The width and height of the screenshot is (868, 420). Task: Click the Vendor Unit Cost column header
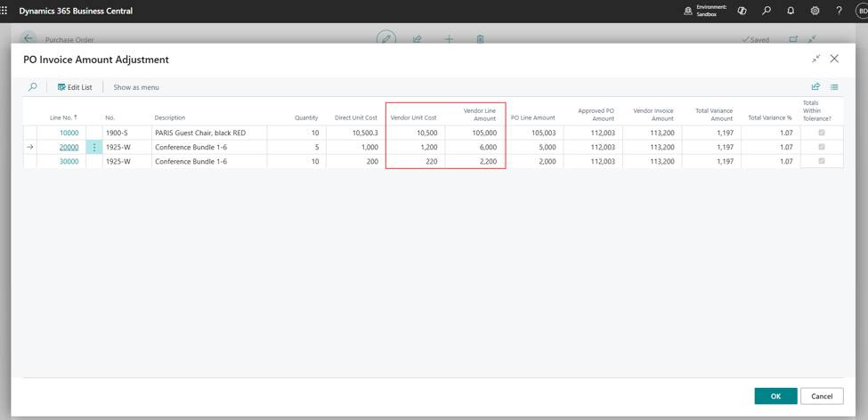[413, 117]
